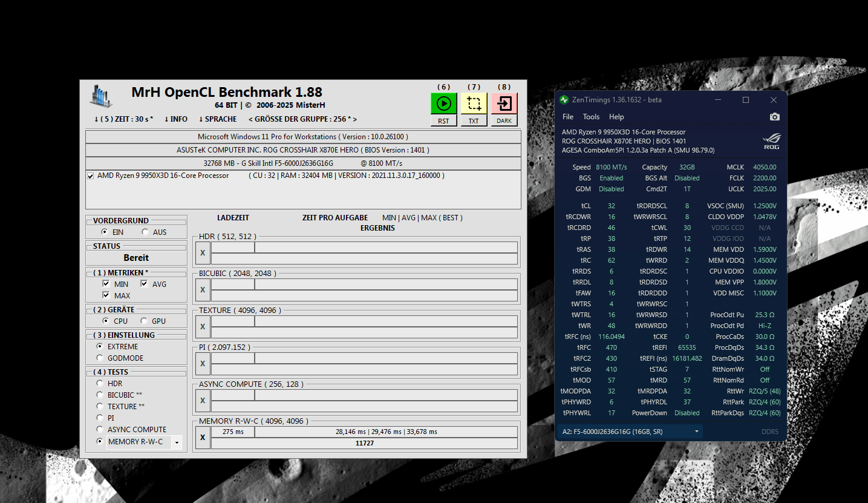Image resolution: width=868 pixels, height=503 pixels.
Task: Toggle the AMD Ryzen 9 9950X3D device checkbox
Action: (x=91, y=176)
